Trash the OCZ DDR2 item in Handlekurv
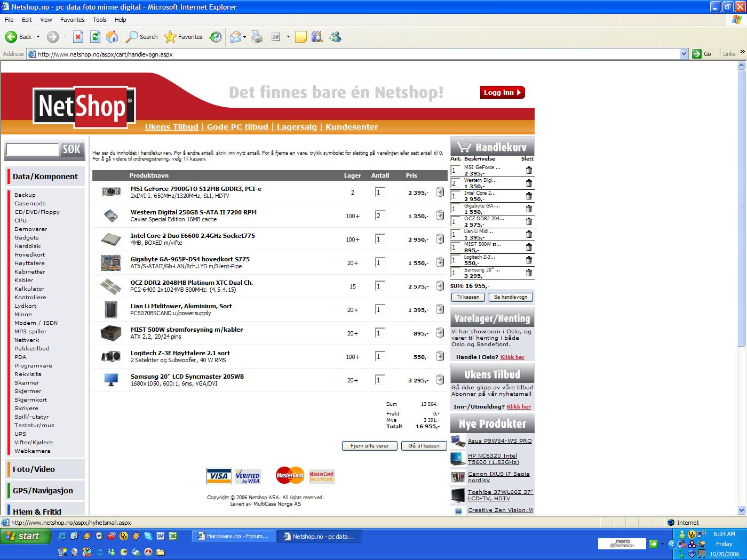This screenshot has height=560, width=747. tap(529, 221)
